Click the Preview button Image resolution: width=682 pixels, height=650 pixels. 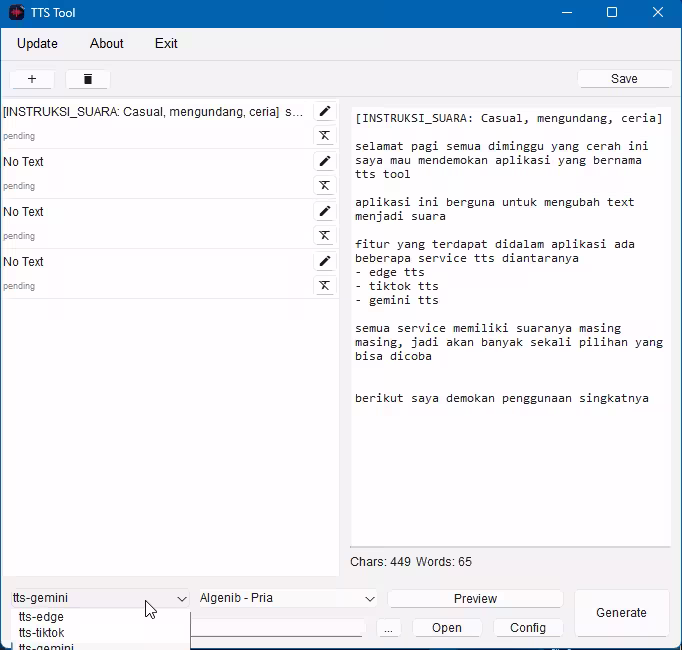pos(475,598)
